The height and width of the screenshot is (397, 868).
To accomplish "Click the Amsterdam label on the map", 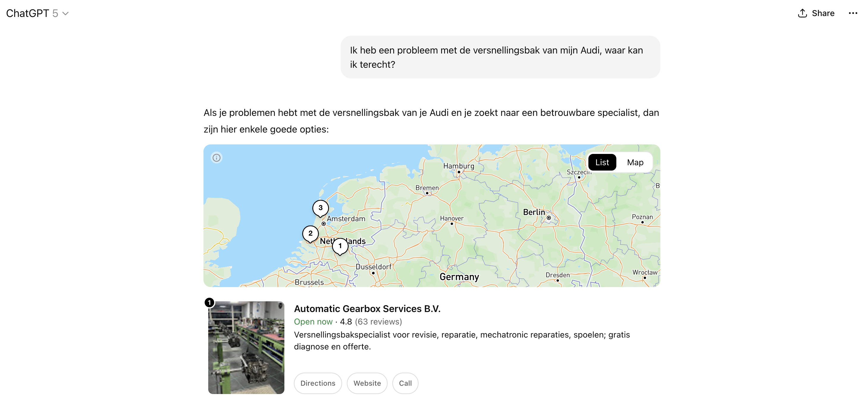I will 346,218.
